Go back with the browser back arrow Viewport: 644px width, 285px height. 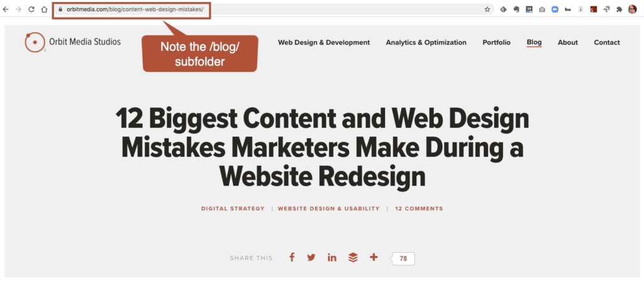click(6, 9)
